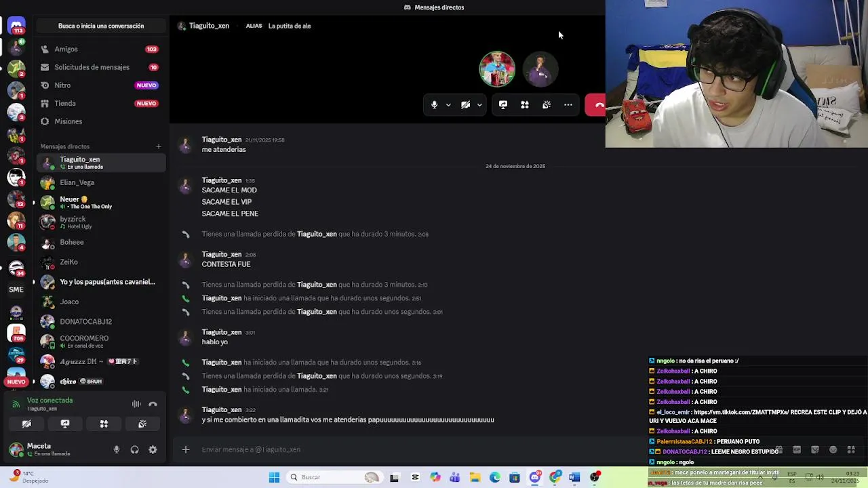
Task: Open the Neuer direct message
Action: [101, 203]
